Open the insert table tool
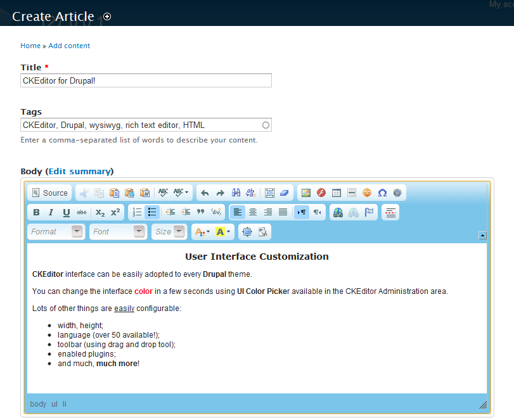The height and width of the screenshot is (420, 514). (337, 193)
